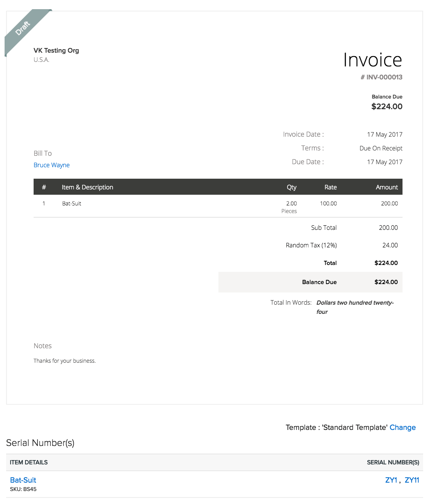Click Thanks for your business note
The height and width of the screenshot is (504, 430).
(x=65, y=361)
